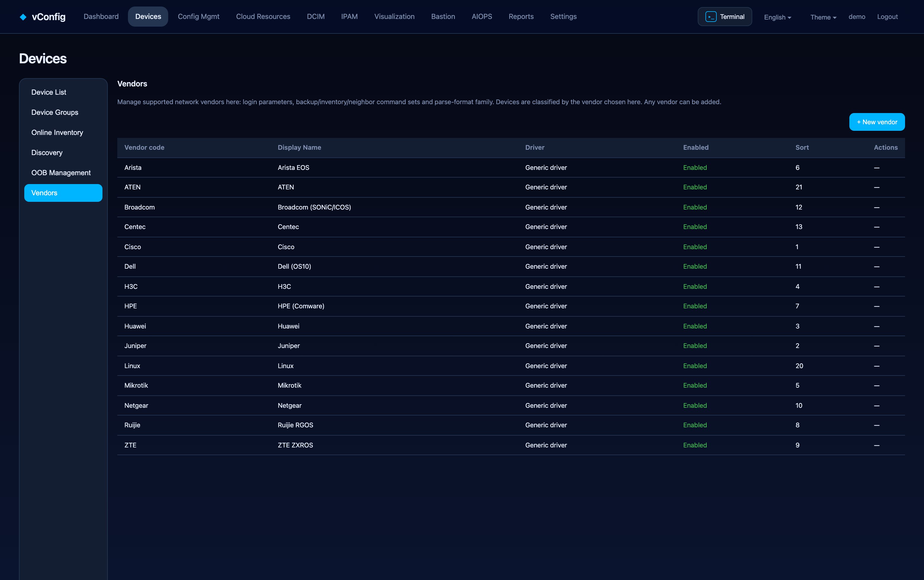This screenshot has height=580, width=924.
Task: Click the Display Name column header
Action: point(299,148)
